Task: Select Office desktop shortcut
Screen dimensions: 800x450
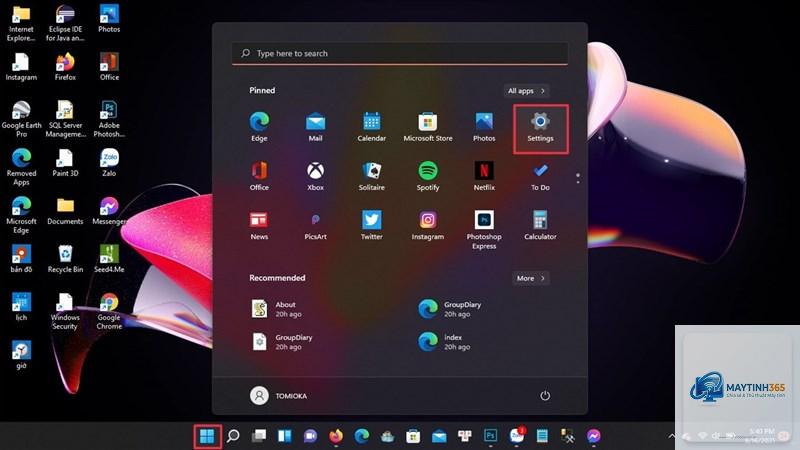Action: click(109, 67)
